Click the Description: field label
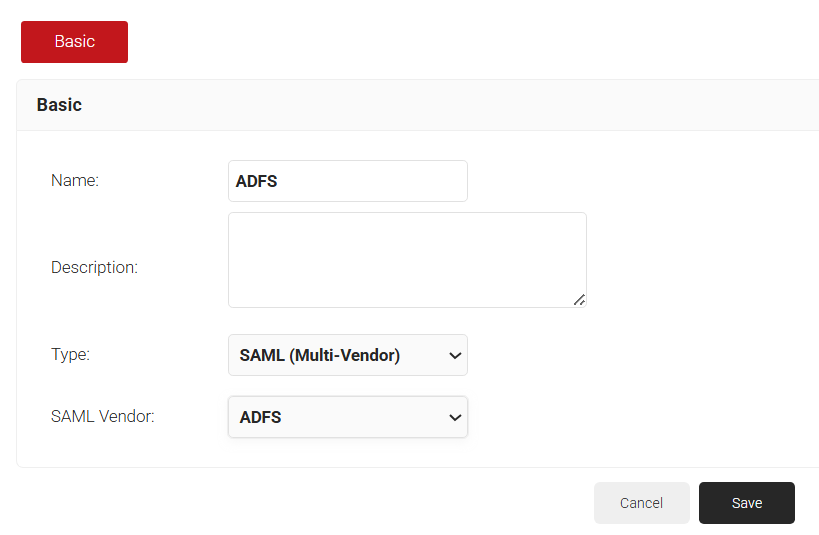Image resolution: width=819 pixels, height=535 pixels. coord(94,268)
